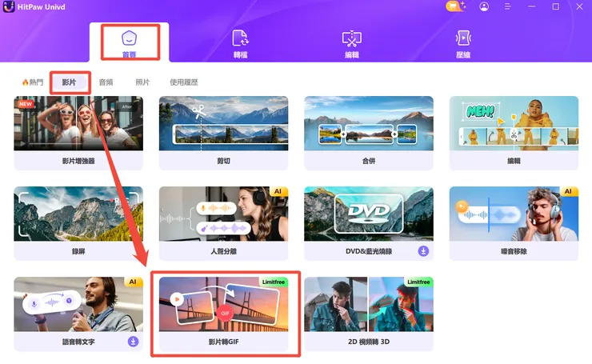The width and height of the screenshot is (592, 364).
Task: Open the hamburger menu icon in title bar
Action: click(507, 6)
